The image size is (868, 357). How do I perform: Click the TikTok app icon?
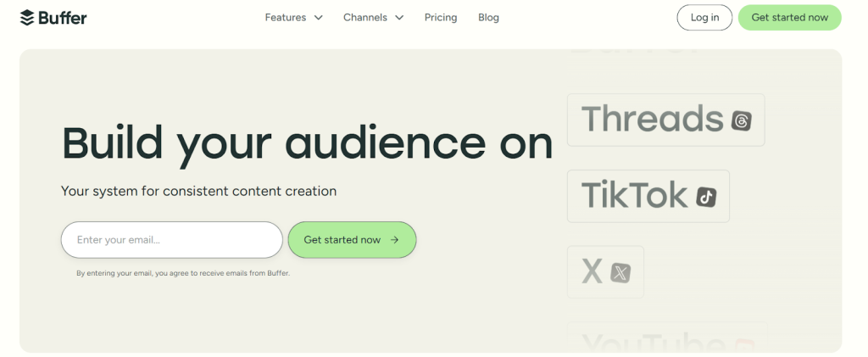click(x=706, y=197)
